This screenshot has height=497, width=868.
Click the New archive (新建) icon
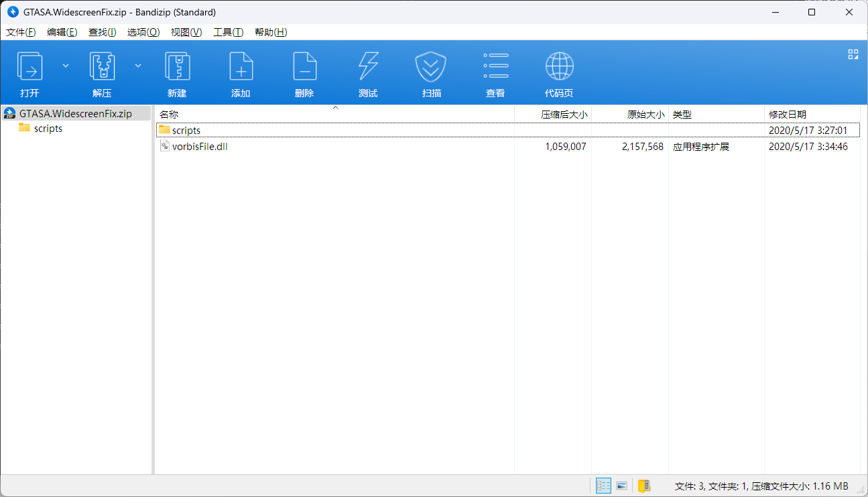[177, 67]
